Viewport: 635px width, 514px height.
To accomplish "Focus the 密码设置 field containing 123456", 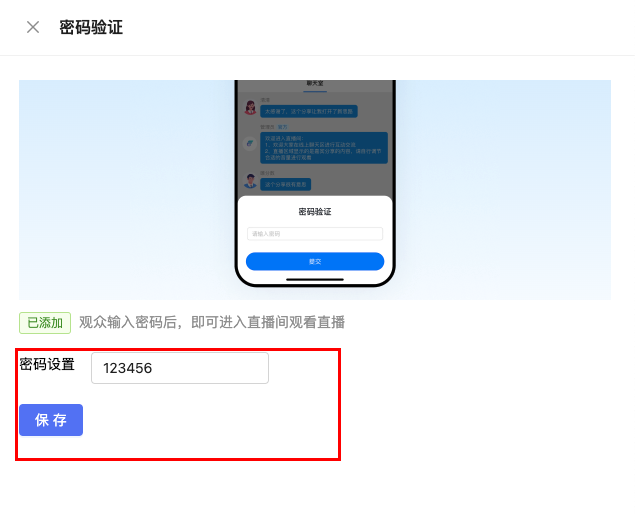I will 180,368.
